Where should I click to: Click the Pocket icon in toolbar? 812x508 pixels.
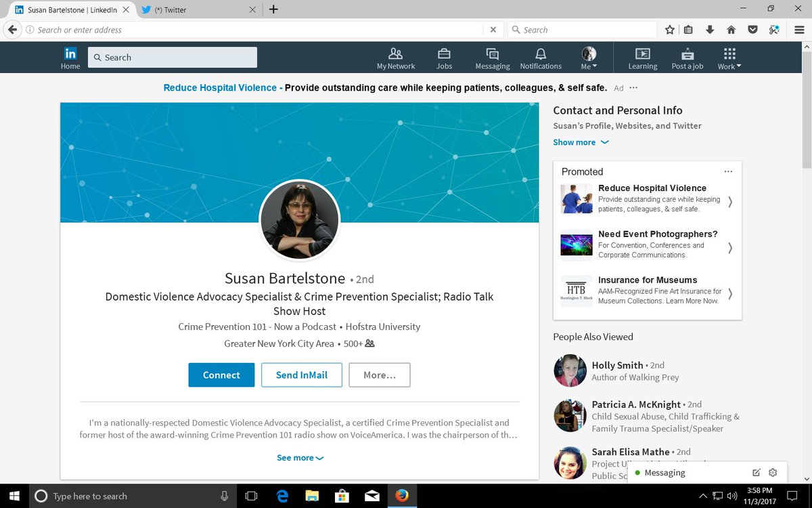[x=752, y=30]
